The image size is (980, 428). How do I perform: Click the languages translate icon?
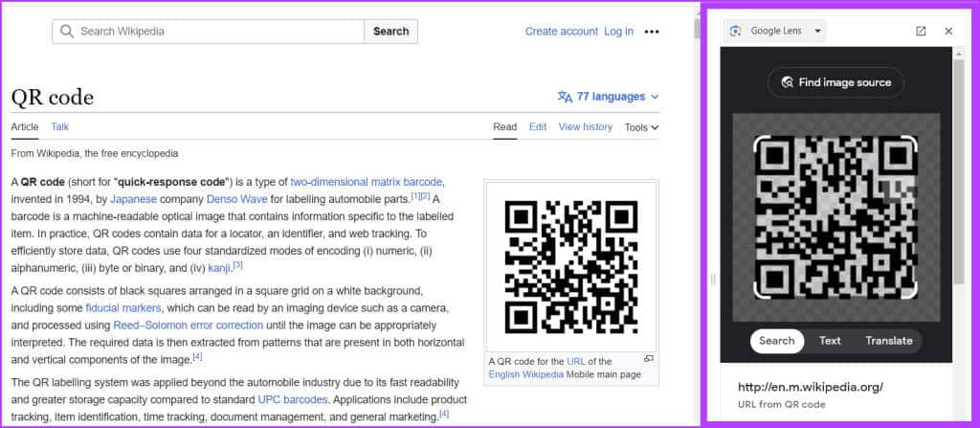[x=565, y=97]
